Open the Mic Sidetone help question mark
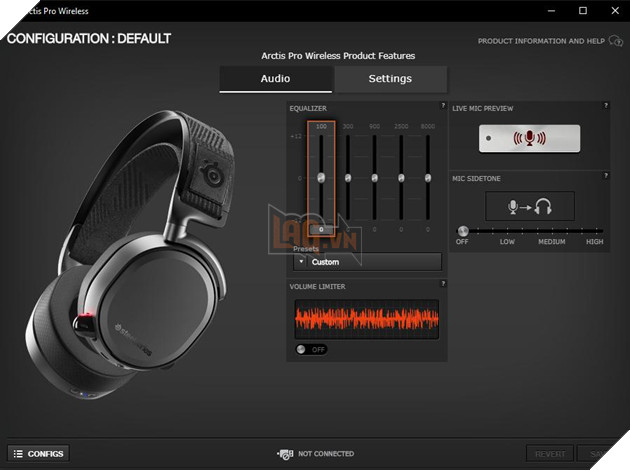 point(606,176)
